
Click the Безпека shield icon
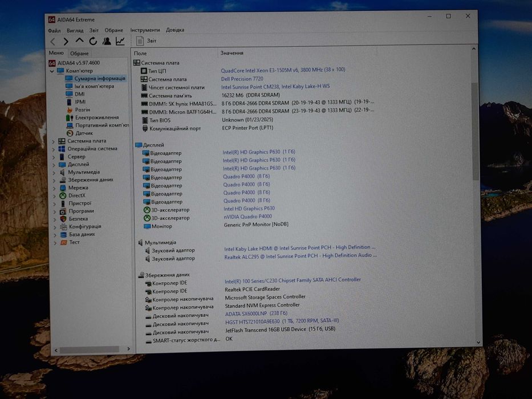pos(63,219)
